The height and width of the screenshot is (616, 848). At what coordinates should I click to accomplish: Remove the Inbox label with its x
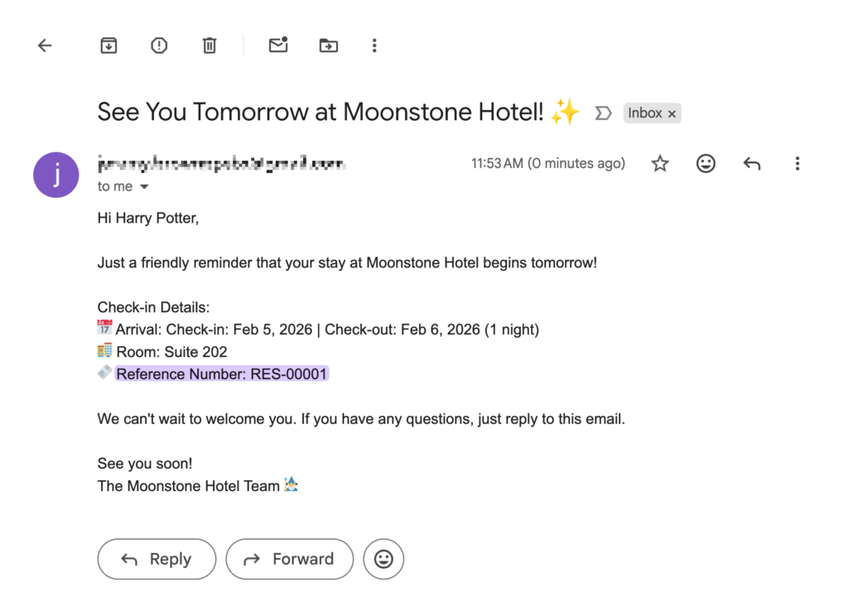tap(672, 113)
